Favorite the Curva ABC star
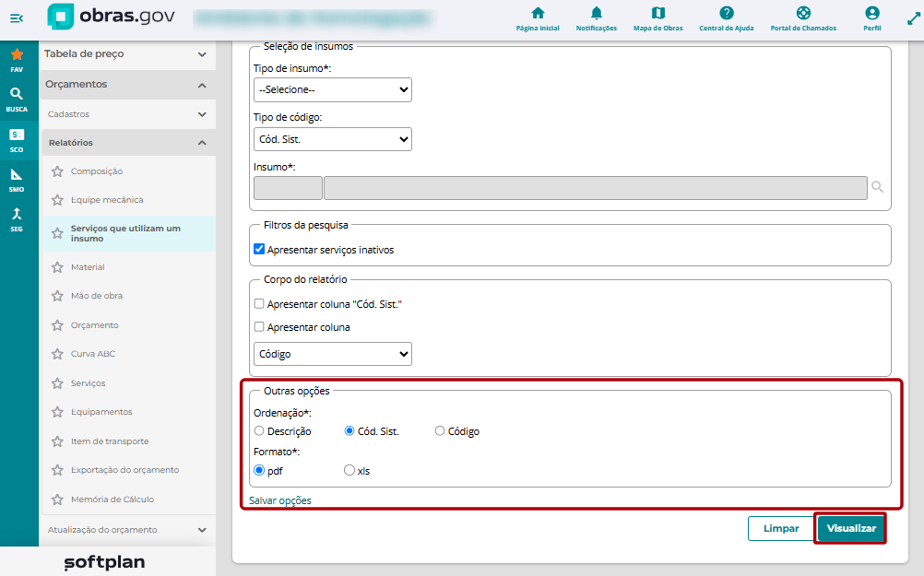This screenshot has width=924, height=576. [57, 354]
